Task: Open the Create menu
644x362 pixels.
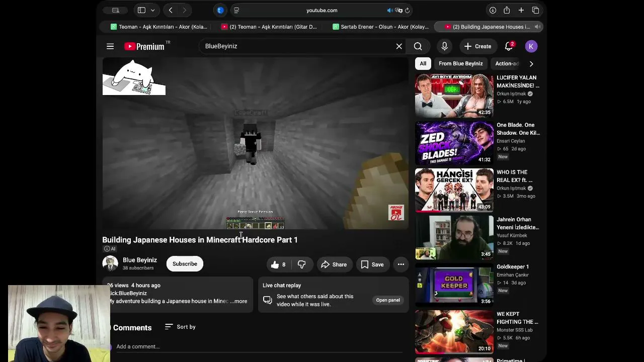Action: (x=477, y=46)
